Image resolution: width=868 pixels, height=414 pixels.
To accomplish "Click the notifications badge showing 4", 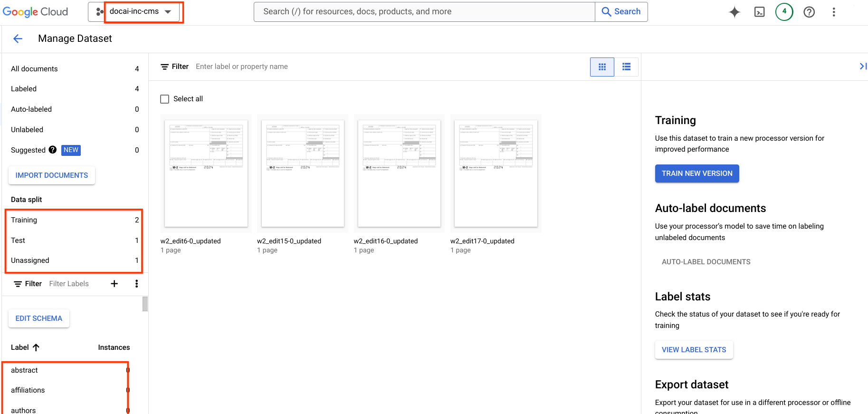I will [x=784, y=12].
